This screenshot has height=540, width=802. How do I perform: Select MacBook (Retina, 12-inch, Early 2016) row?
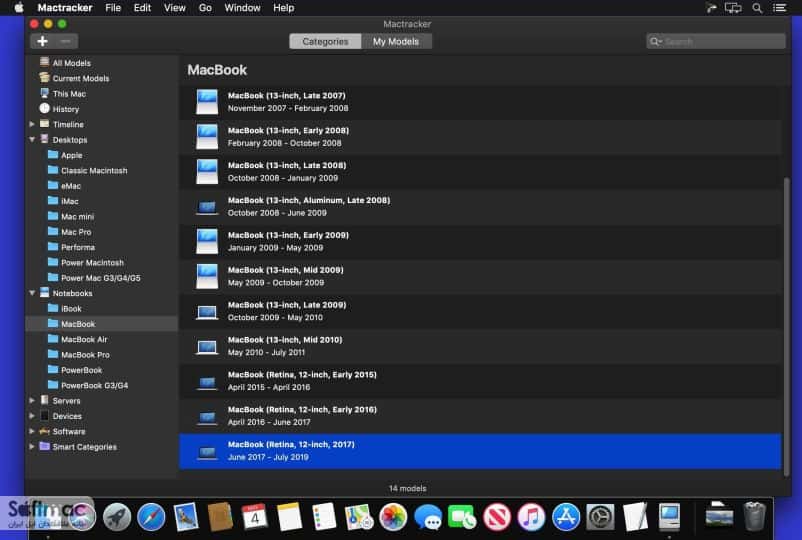point(480,416)
